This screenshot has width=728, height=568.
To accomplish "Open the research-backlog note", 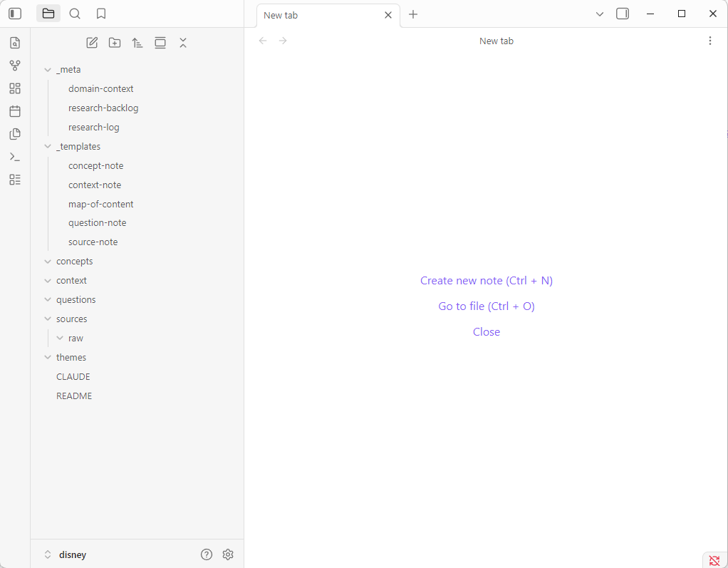I will coord(103,108).
